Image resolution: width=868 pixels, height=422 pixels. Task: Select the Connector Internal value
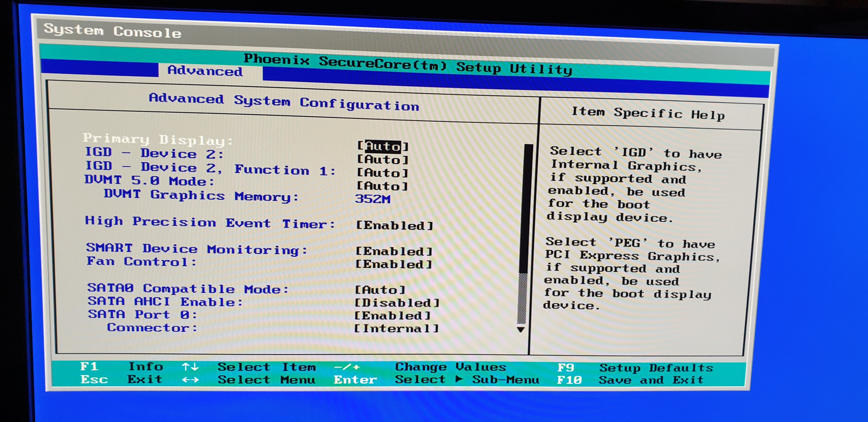coord(396,328)
